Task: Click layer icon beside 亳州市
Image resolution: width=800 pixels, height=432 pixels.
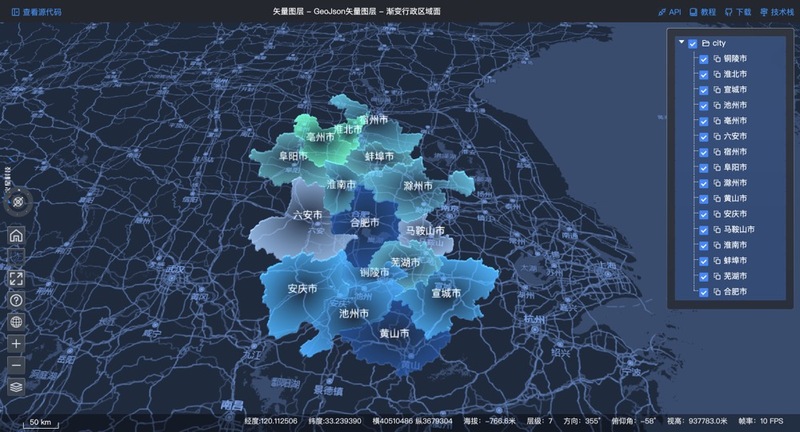Action: [717, 121]
